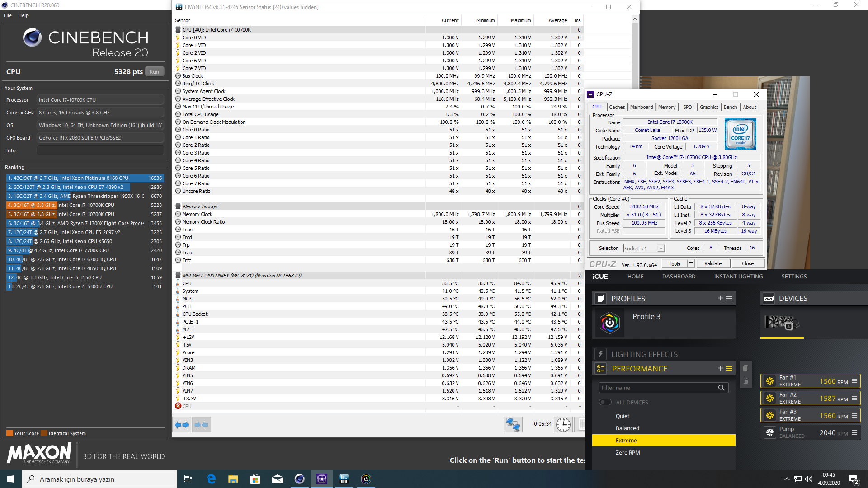This screenshot has width=868, height=488.
Task: Click the Cinebench CPU Run button
Action: 155,72
